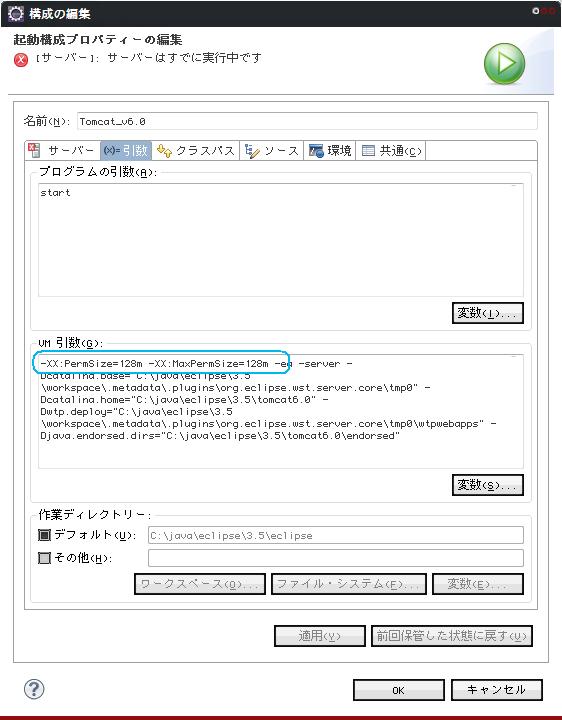Confirm with the OK button
Screen dimensions: 562x720
pos(399,690)
